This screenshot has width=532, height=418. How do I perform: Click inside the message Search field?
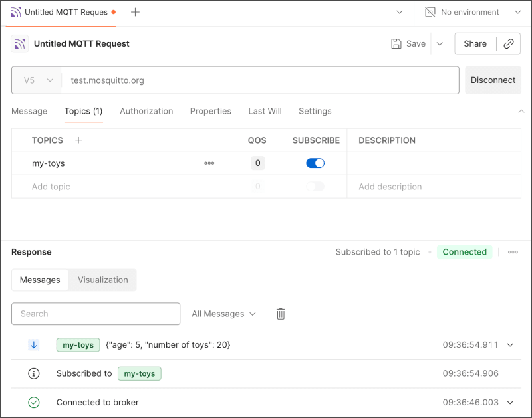(95, 313)
